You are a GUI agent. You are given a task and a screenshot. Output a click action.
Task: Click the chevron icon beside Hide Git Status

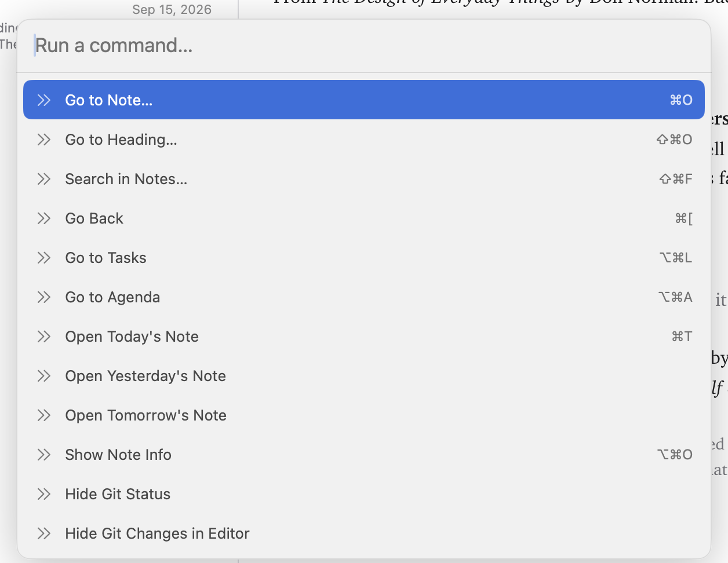pyautogui.click(x=44, y=494)
